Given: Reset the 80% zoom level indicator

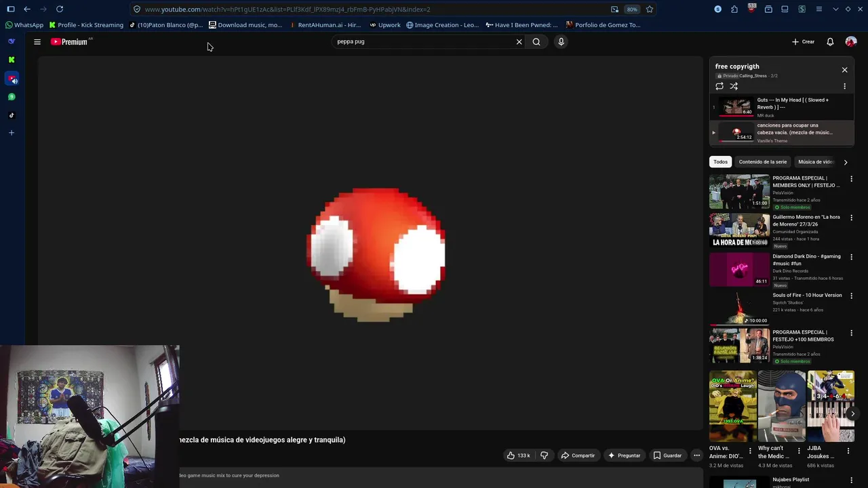Looking at the screenshot, I should [632, 9].
